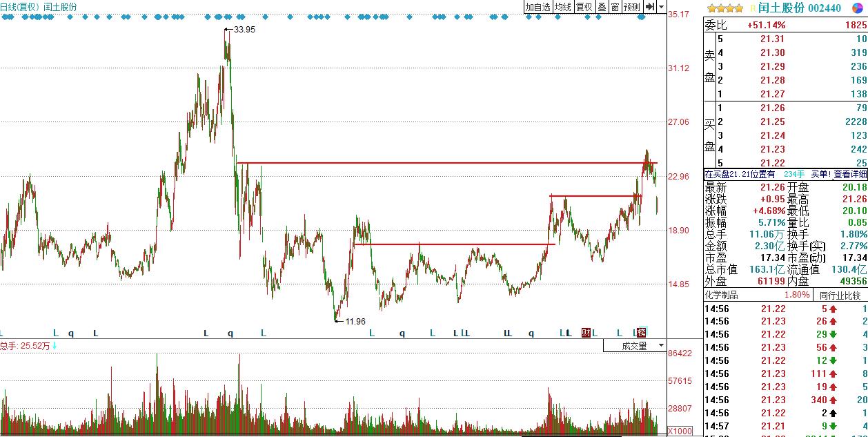
Task: Click the red 财 financial marker icon
Action: click(586, 333)
